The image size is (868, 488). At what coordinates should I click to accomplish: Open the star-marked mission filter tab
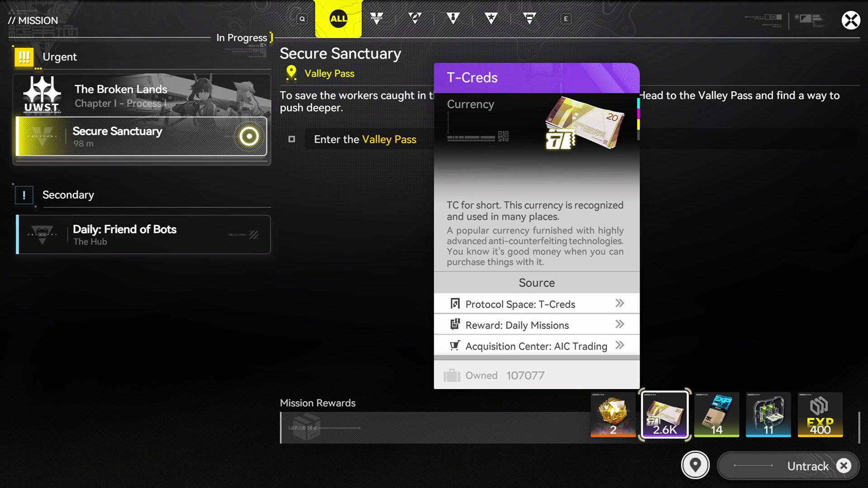(x=491, y=19)
